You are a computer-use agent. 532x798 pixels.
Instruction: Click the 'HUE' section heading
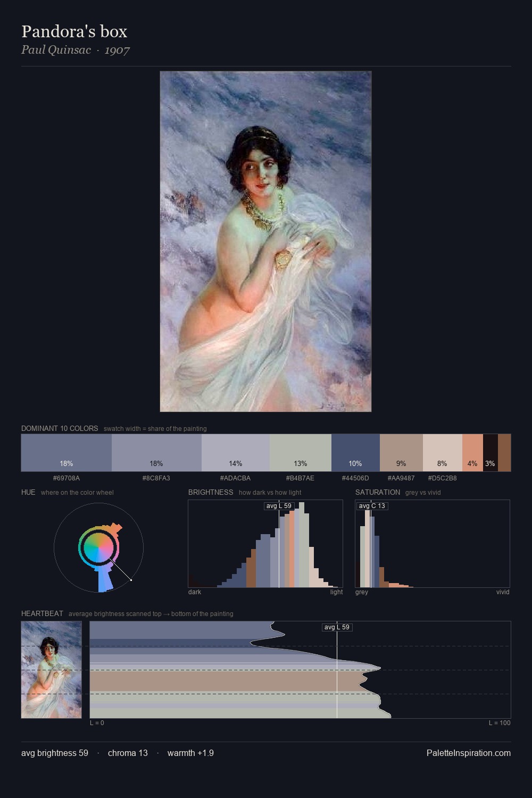28,492
